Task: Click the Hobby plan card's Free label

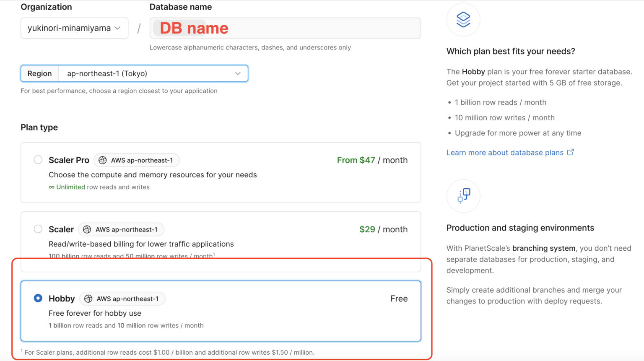Action: [x=399, y=299]
